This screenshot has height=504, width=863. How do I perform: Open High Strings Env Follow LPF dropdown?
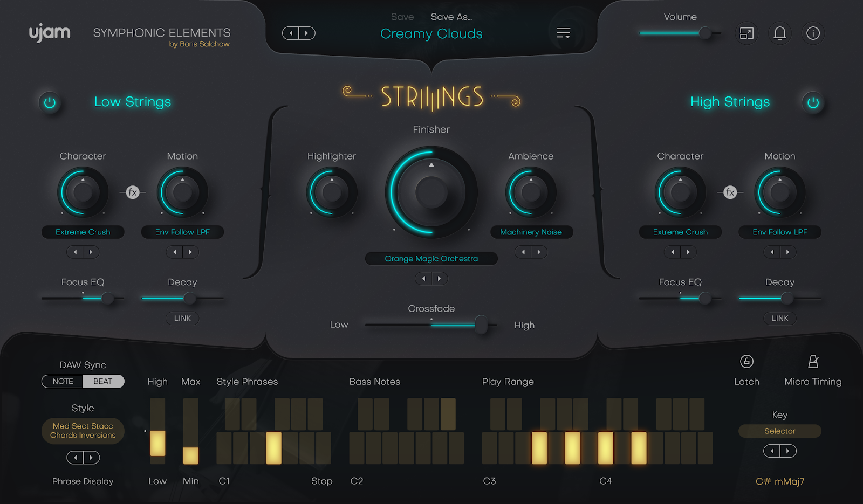780,232
